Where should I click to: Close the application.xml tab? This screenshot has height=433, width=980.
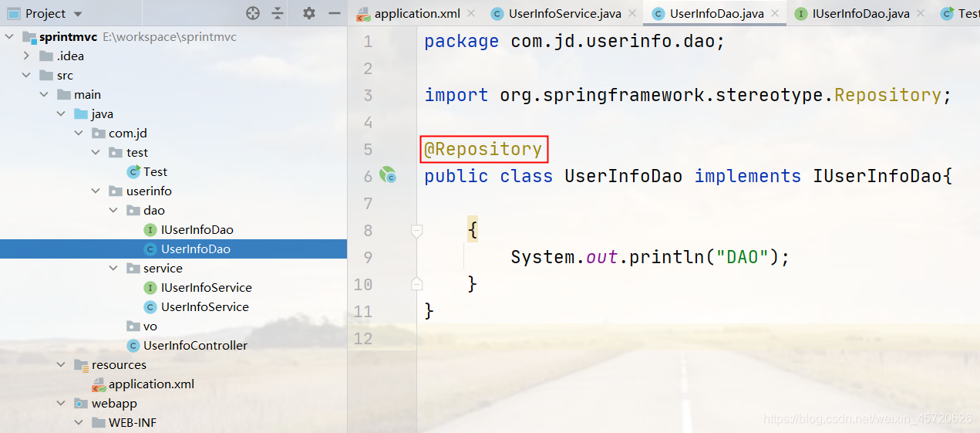pos(472,14)
